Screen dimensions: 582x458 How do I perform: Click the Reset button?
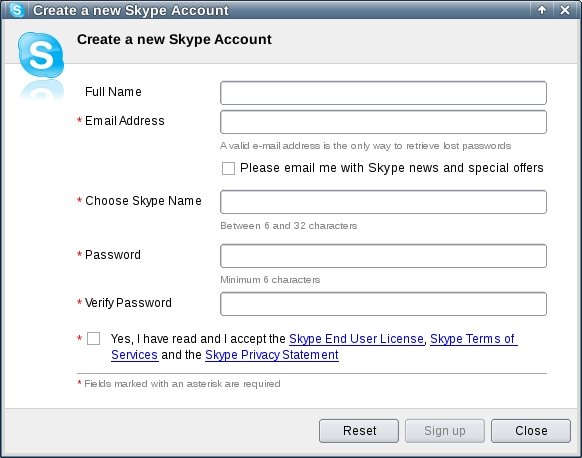pyautogui.click(x=359, y=431)
